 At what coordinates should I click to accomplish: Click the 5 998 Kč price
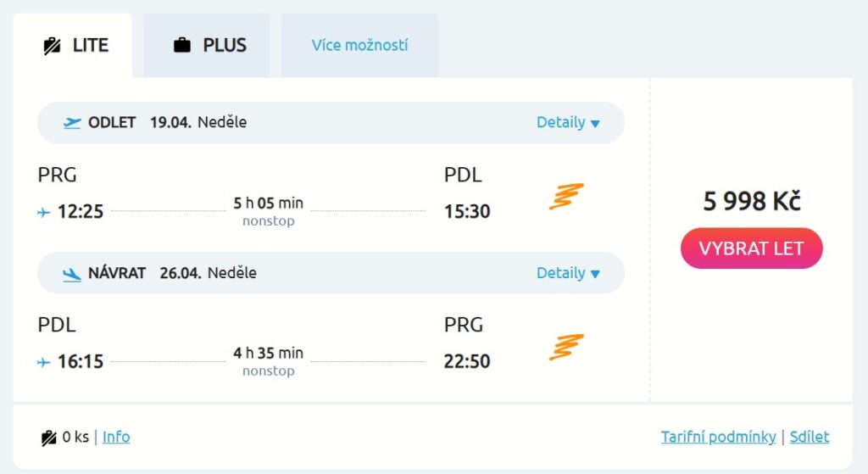tap(751, 202)
